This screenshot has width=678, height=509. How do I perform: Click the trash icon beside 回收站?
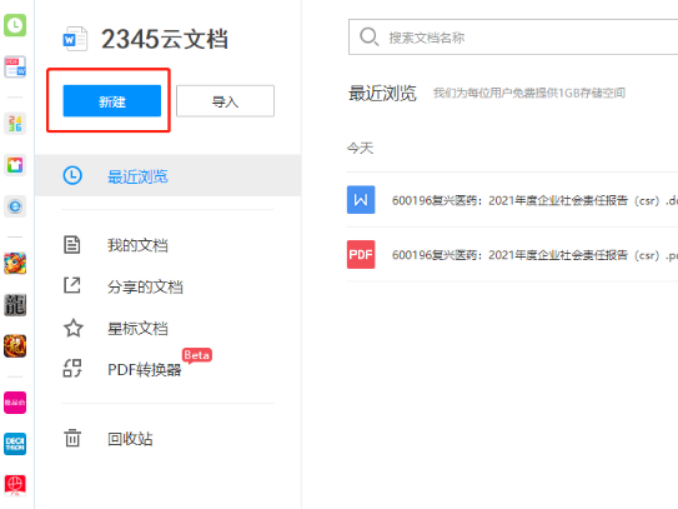(x=72, y=438)
